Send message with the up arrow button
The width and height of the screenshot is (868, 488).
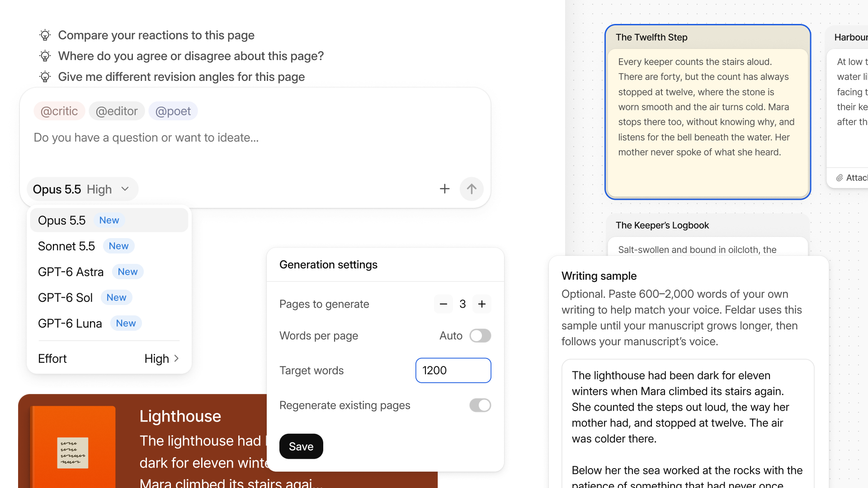(472, 189)
